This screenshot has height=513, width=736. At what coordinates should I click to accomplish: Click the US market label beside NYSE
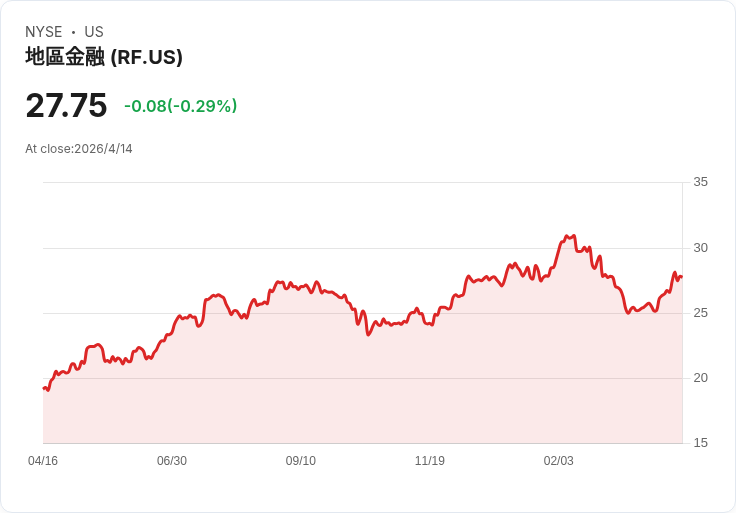(94, 32)
